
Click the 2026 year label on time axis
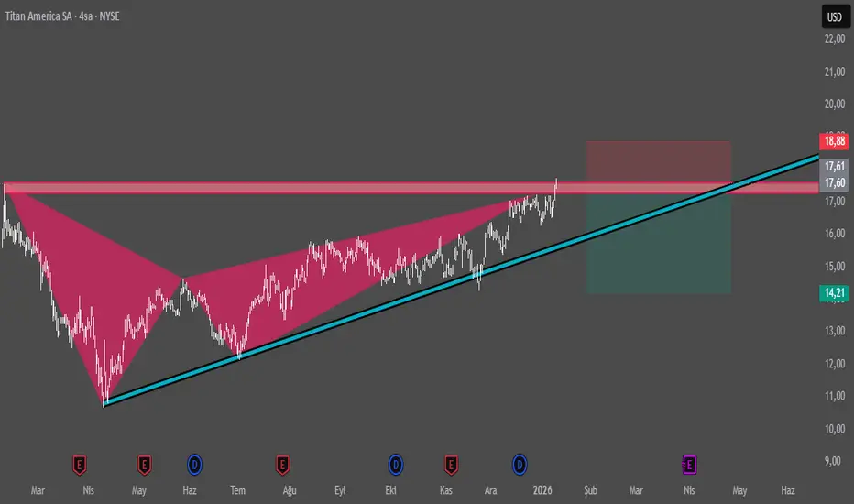(542, 490)
